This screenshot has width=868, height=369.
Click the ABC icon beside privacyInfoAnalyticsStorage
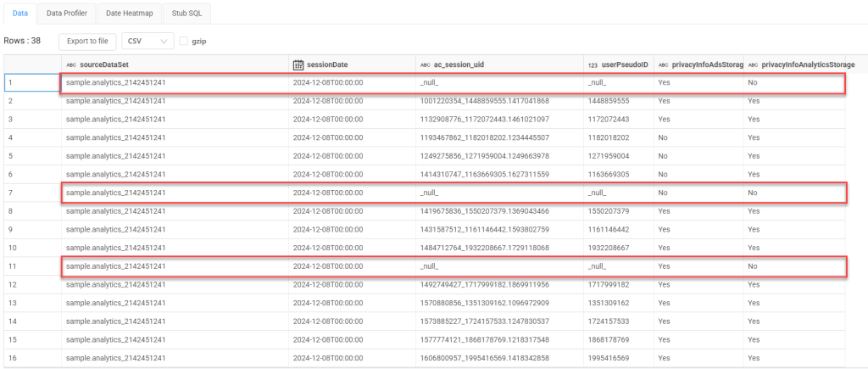[753, 64]
